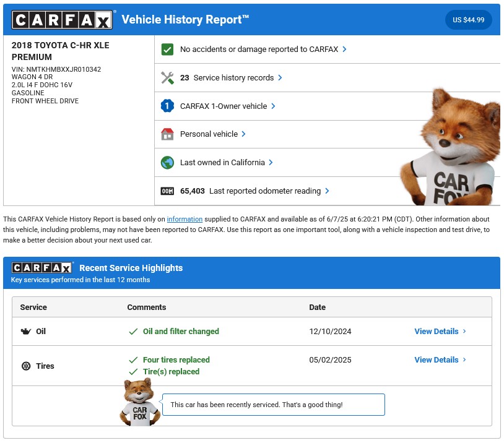
Task: Open the 23 Service history records link
Action: click(227, 78)
